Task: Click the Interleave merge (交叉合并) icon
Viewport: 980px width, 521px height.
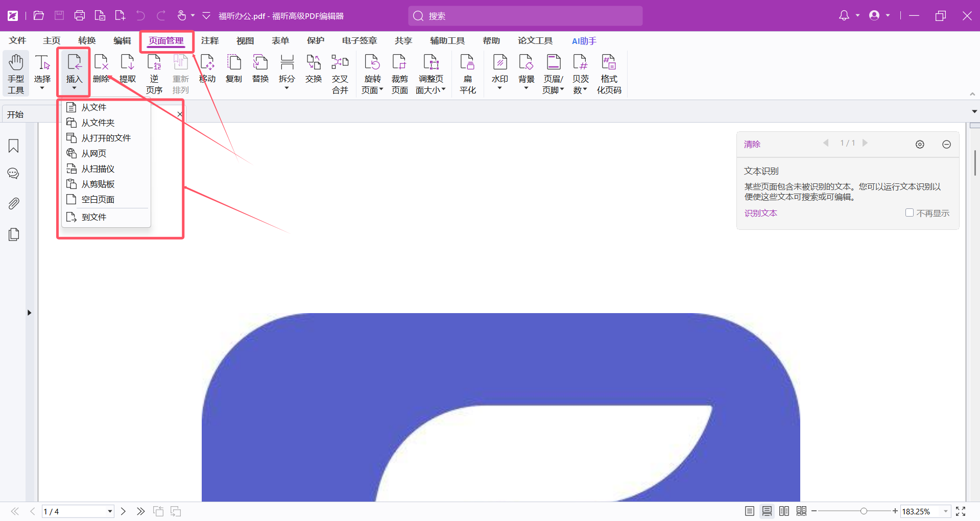Action: coord(340,74)
